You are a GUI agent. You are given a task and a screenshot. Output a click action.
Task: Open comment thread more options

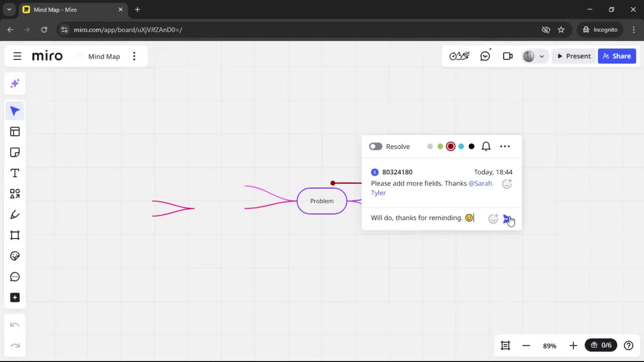(x=505, y=146)
